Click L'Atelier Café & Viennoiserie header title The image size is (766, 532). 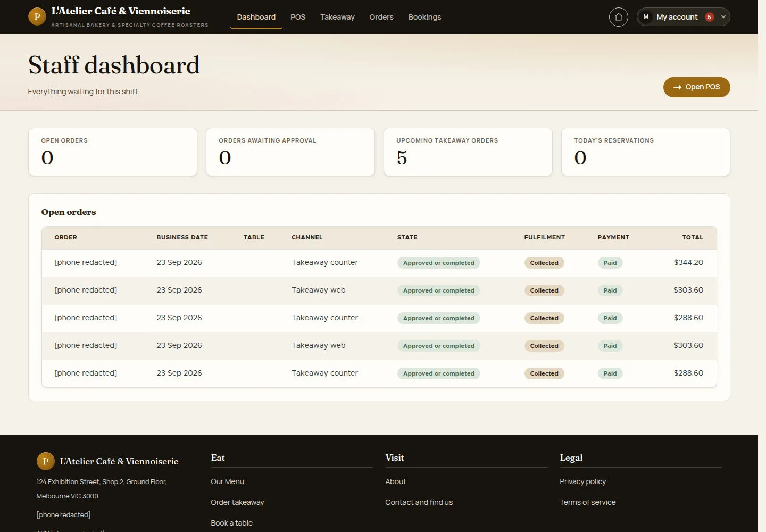(121, 11)
